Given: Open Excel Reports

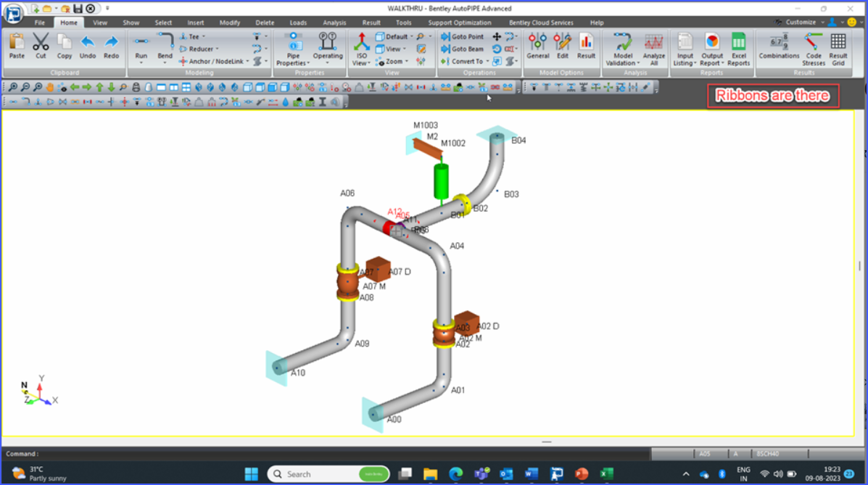Looking at the screenshot, I should (x=738, y=49).
